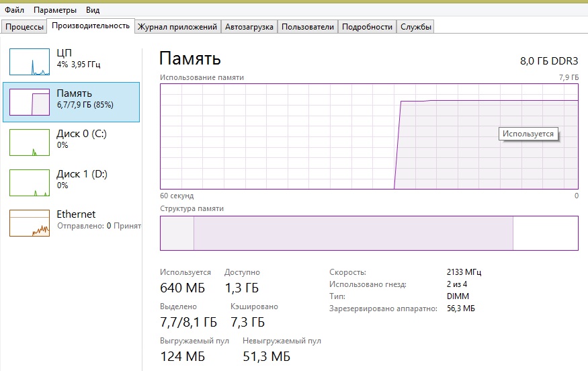Image resolution: width=588 pixels, height=371 pixels.
Task: Open the Файл menu
Action: pyautogui.click(x=15, y=11)
